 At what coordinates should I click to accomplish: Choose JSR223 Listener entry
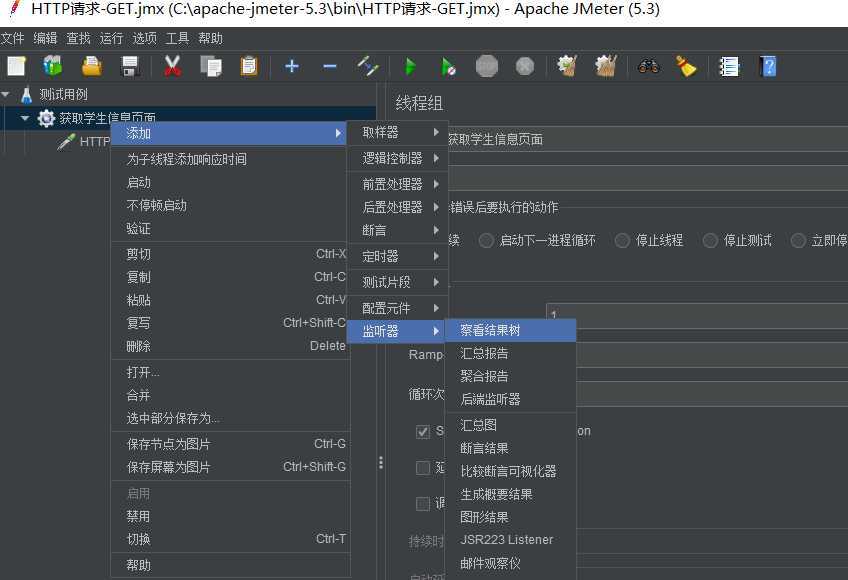[x=510, y=540]
